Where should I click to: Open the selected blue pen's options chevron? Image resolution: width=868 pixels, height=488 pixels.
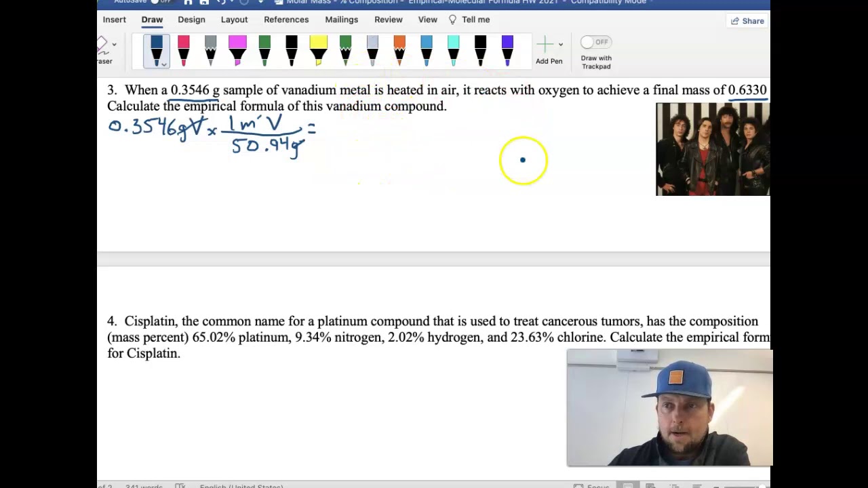point(163,64)
